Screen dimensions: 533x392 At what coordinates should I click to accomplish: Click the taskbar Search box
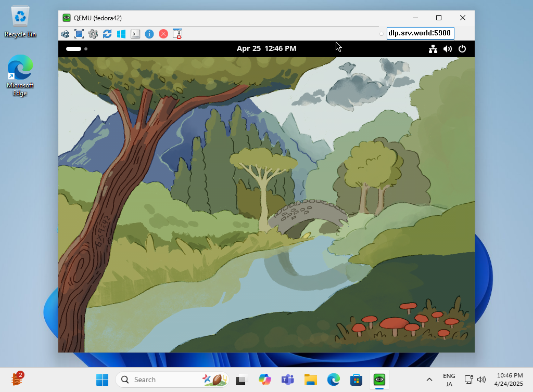tap(172, 380)
